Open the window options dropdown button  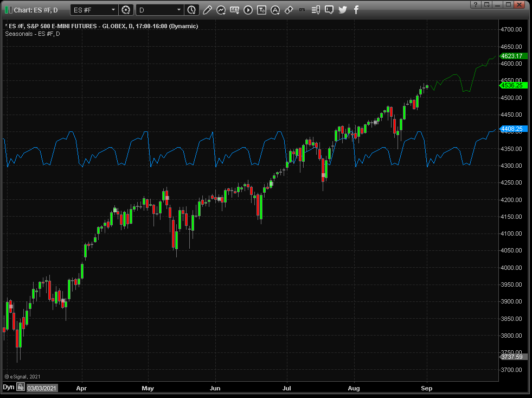[487, 4]
